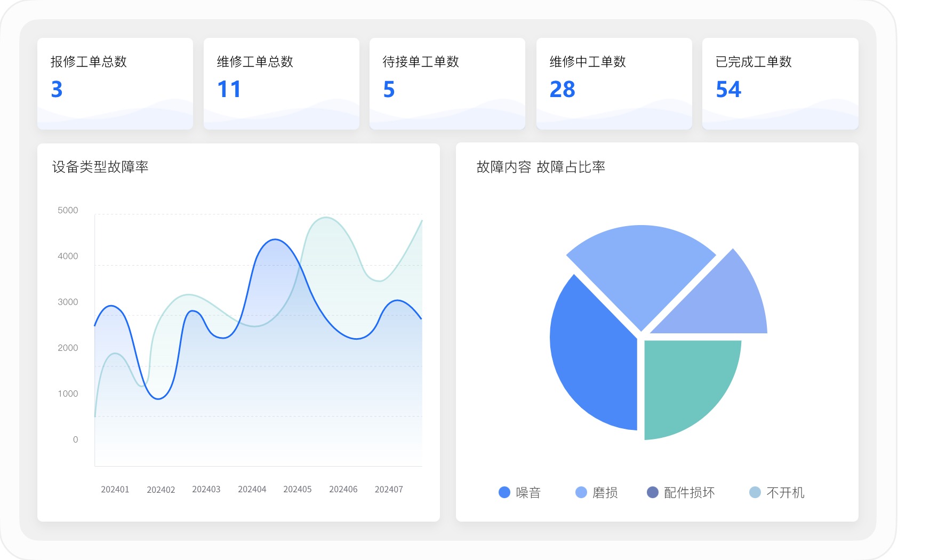Click x-axis label 202405
Viewport: 946px width, 560px height.
[x=298, y=489]
